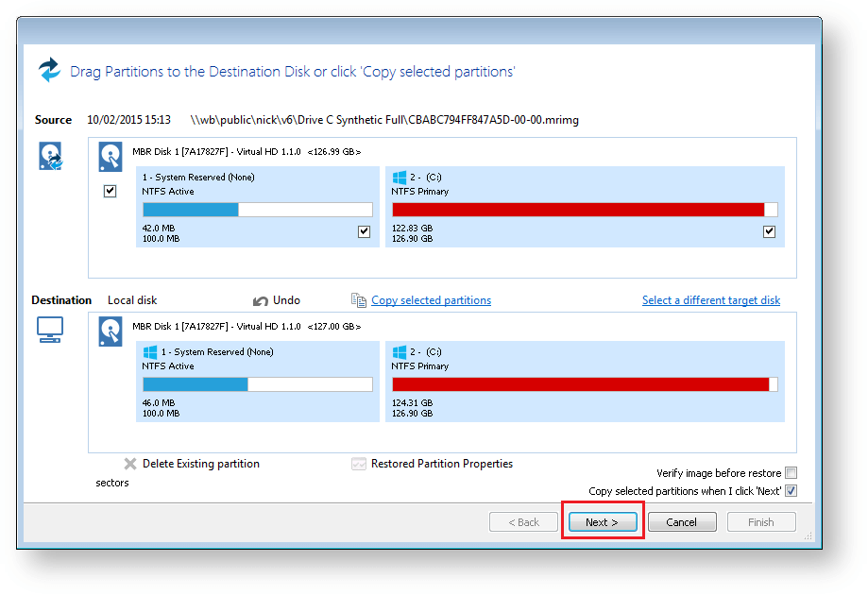
Task: Click the Macrium restore arrows icon in header
Action: [x=49, y=70]
